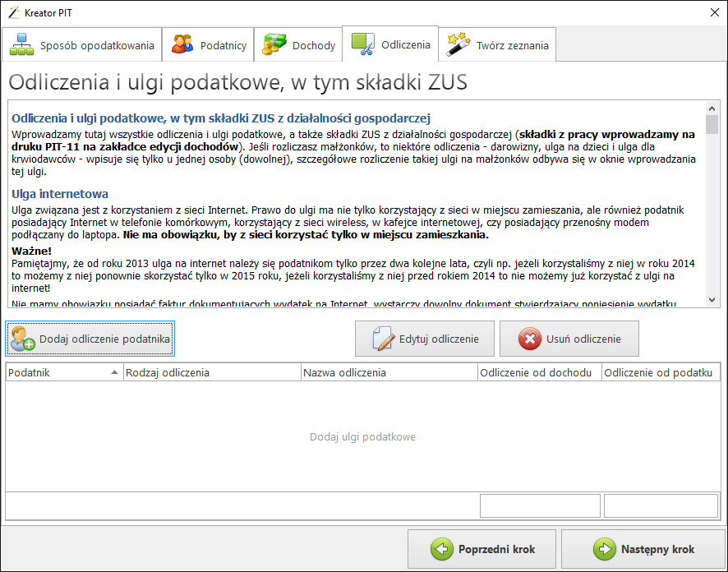
Task: Switch to the Podatnicy tab
Action: pyautogui.click(x=208, y=45)
